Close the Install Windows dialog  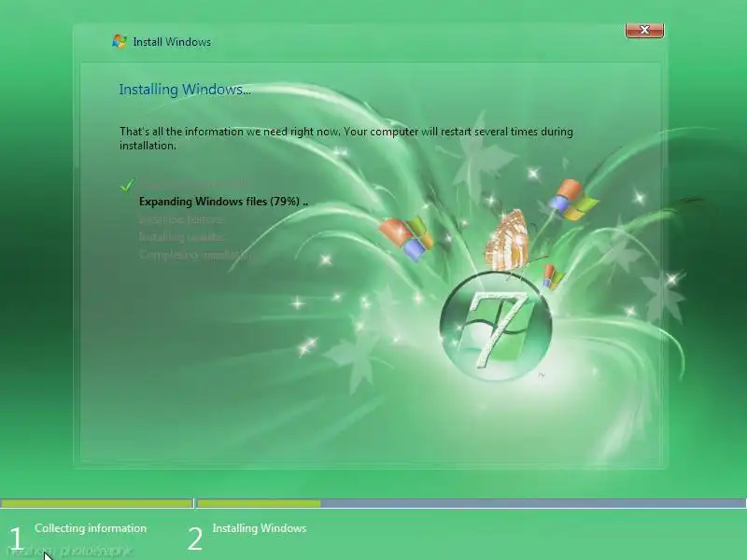point(644,30)
